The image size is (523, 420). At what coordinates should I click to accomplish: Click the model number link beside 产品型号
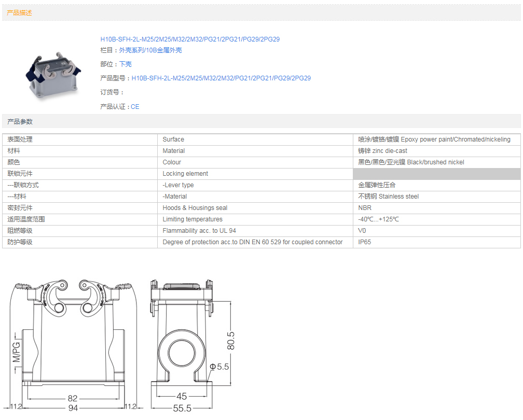pos(221,78)
